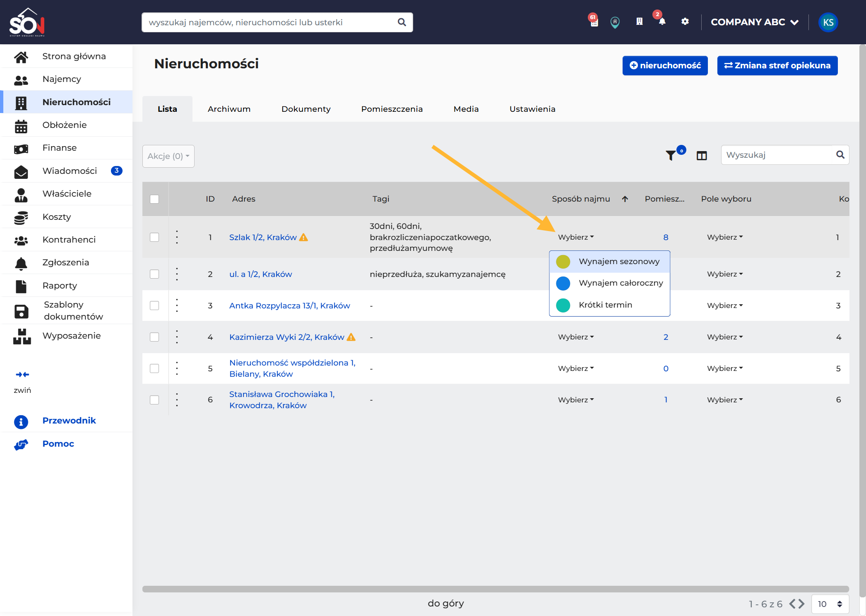This screenshot has width=866, height=616.
Task: Toggle the select-all checkbox in table header
Action: 154,199
